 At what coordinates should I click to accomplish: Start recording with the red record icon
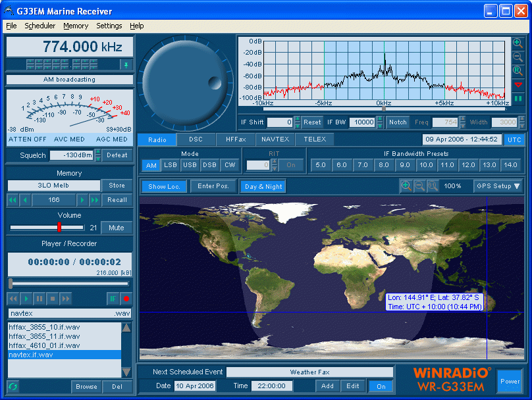click(128, 298)
